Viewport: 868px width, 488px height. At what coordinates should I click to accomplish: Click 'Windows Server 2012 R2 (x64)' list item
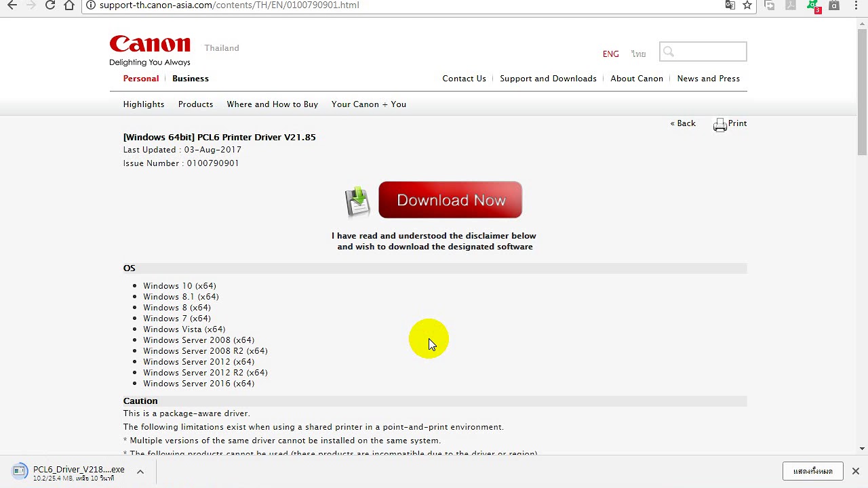point(205,373)
